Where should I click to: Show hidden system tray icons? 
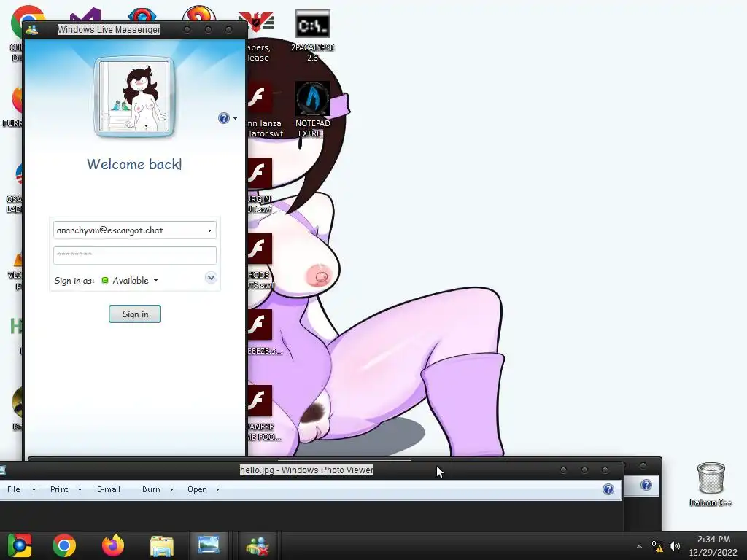(639, 546)
